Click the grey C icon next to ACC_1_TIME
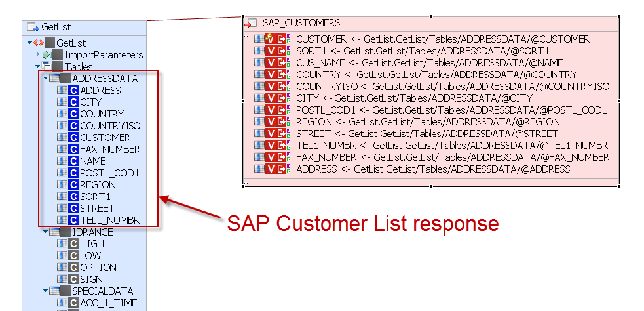The height and width of the screenshot is (311, 644). click(x=73, y=303)
